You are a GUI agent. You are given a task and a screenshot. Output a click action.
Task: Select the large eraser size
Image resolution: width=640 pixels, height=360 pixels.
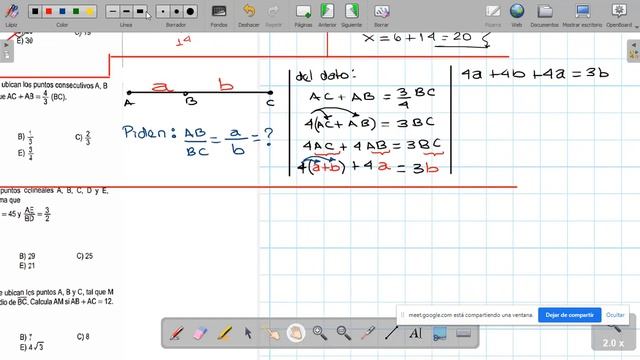190,11
